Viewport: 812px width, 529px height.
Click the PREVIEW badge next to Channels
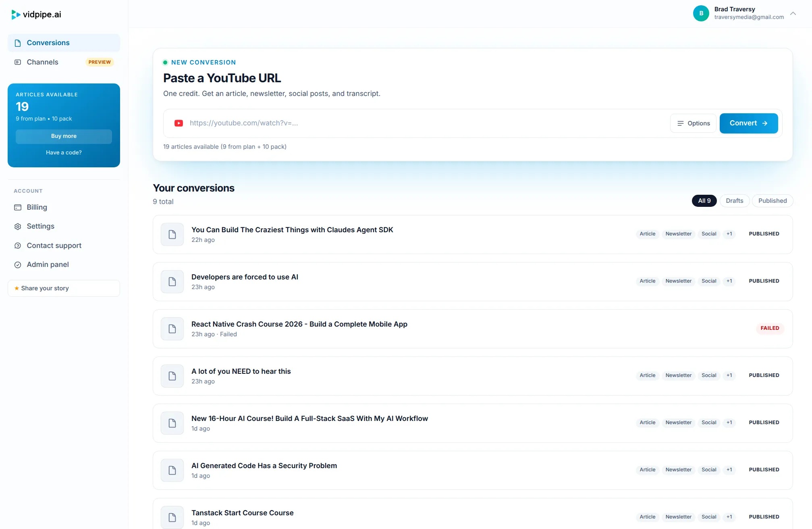point(100,62)
